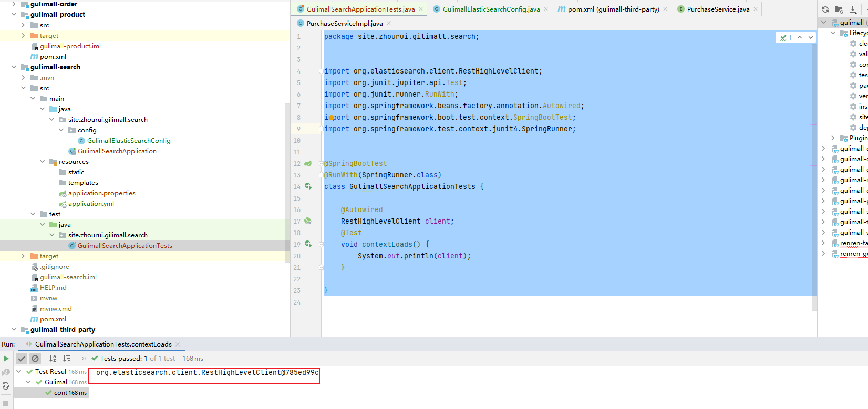The width and height of the screenshot is (868, 409).
Task: Expand .mvn folder
Action: 23,77
